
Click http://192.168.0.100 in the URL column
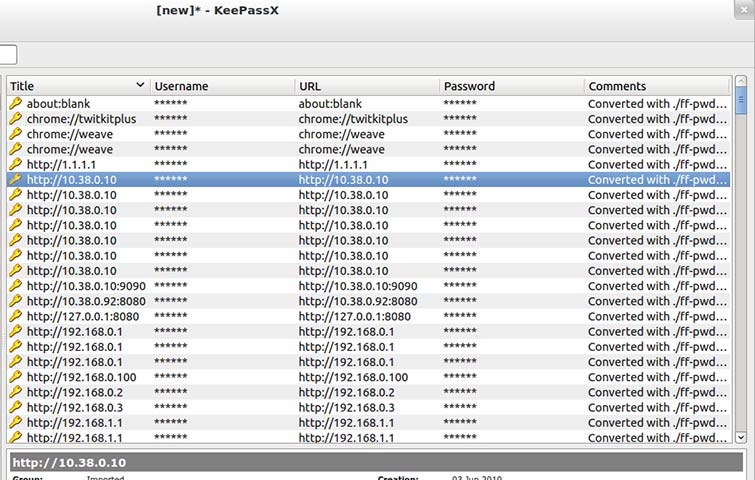(x=353, y=377)
